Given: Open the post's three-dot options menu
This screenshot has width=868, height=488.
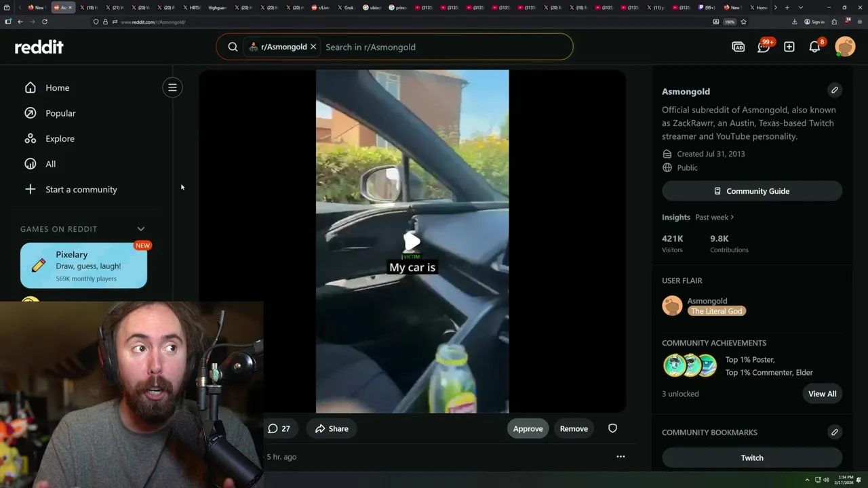Looking at the screenshot, I should (620, 457).
